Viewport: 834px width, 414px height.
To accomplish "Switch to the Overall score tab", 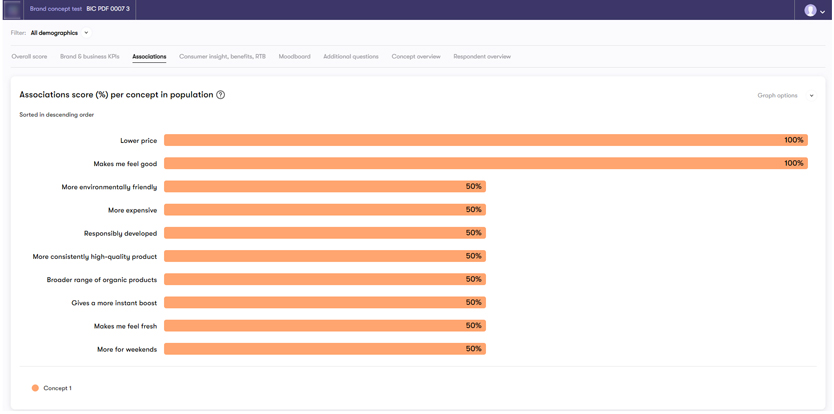I will 29,57.
